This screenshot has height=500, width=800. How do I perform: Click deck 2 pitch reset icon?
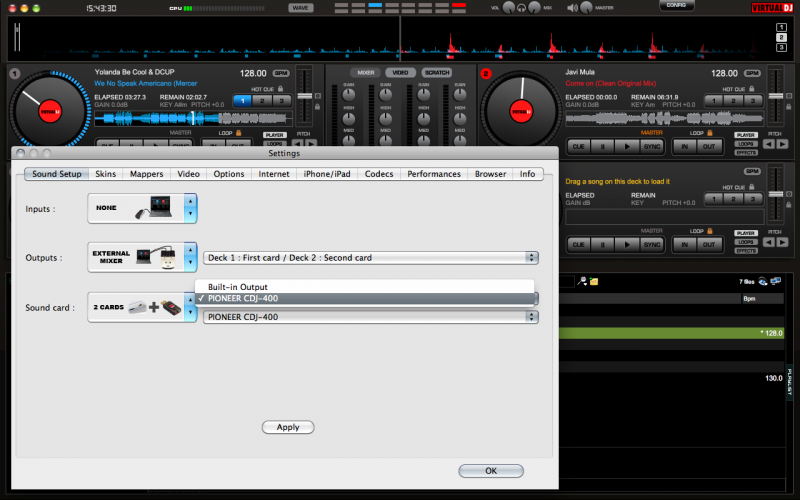(x=789, y=96)
